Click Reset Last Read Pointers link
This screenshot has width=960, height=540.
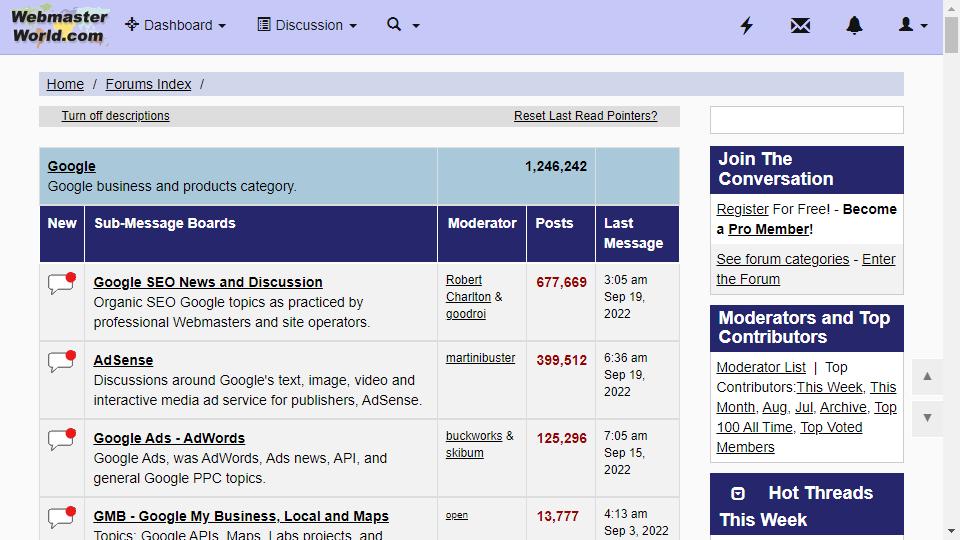pyautogui.click(x=585, y=116)
